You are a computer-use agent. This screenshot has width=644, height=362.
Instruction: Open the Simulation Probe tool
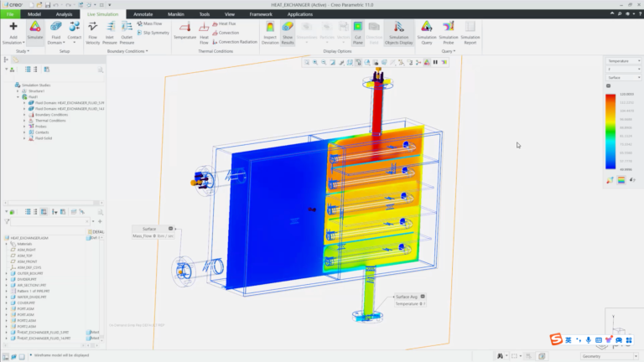[449, 33]
